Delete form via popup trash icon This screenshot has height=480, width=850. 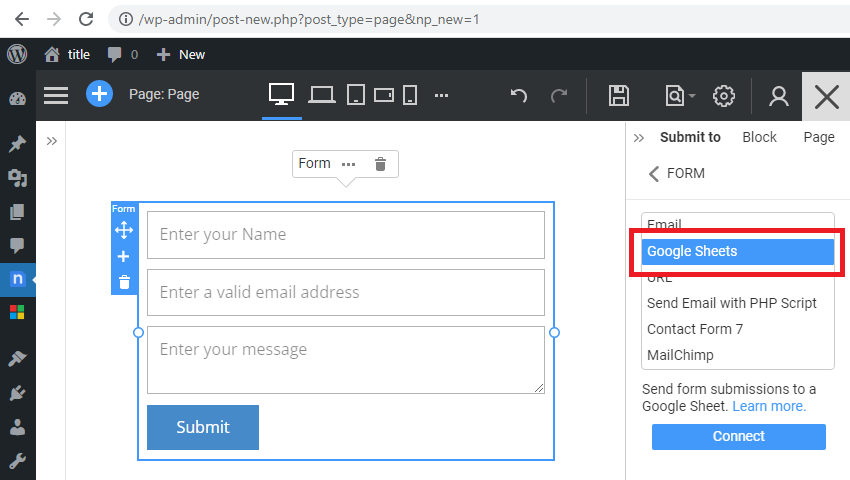381,164
